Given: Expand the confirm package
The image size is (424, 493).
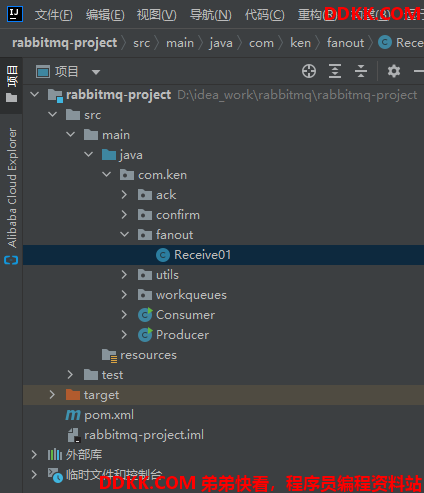Looking at the screenshot, I should [124, 215].
